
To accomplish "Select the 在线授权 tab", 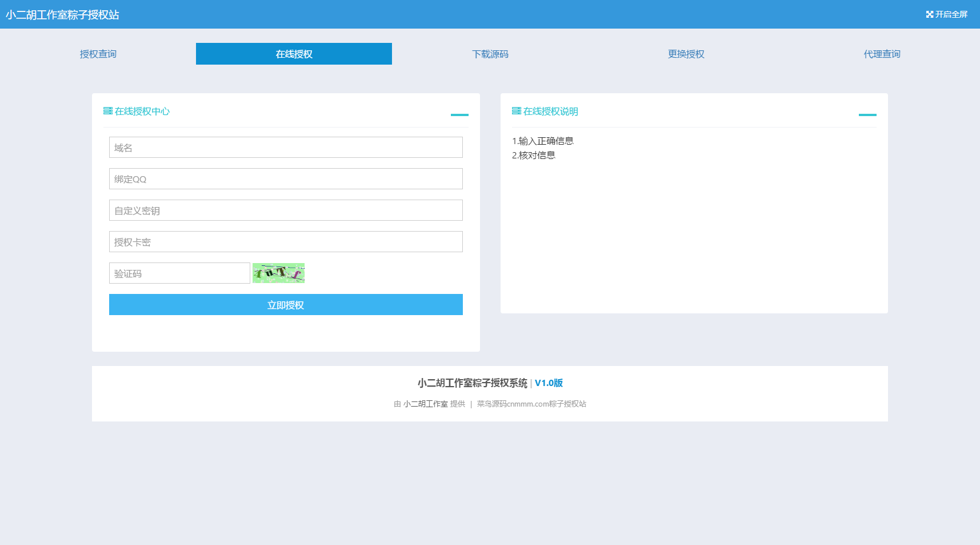I will tap(293, 53).
